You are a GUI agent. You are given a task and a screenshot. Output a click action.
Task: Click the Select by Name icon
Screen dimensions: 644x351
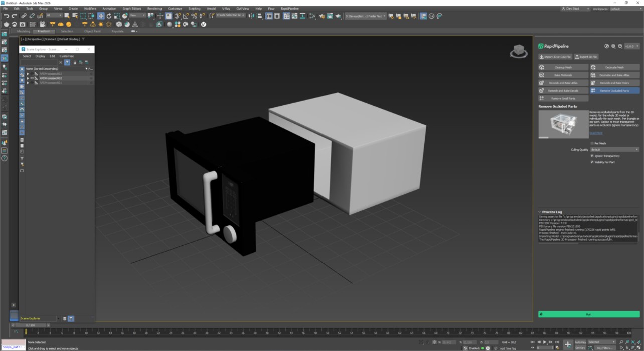tap(75, 16)
